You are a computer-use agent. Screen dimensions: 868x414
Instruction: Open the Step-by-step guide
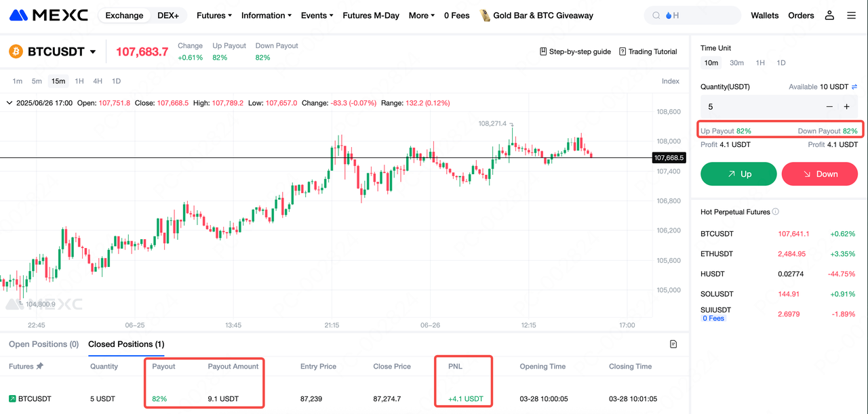click(575, 51)
